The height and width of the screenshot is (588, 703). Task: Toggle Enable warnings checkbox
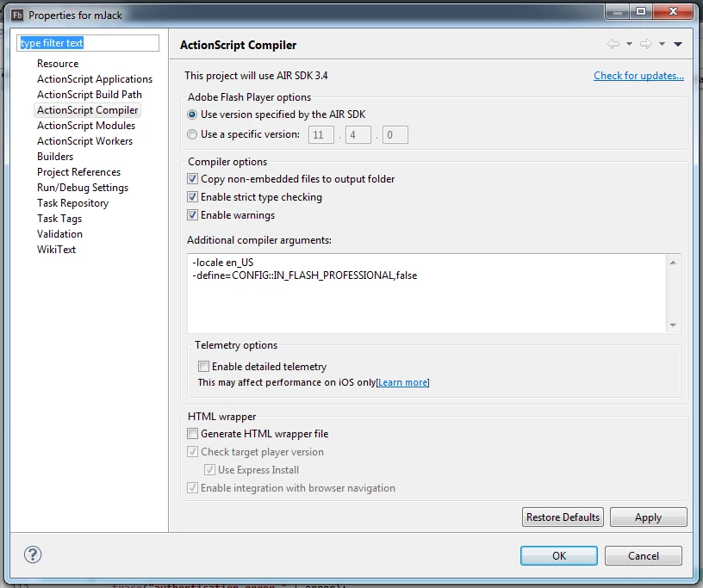[x=192, y=215]
